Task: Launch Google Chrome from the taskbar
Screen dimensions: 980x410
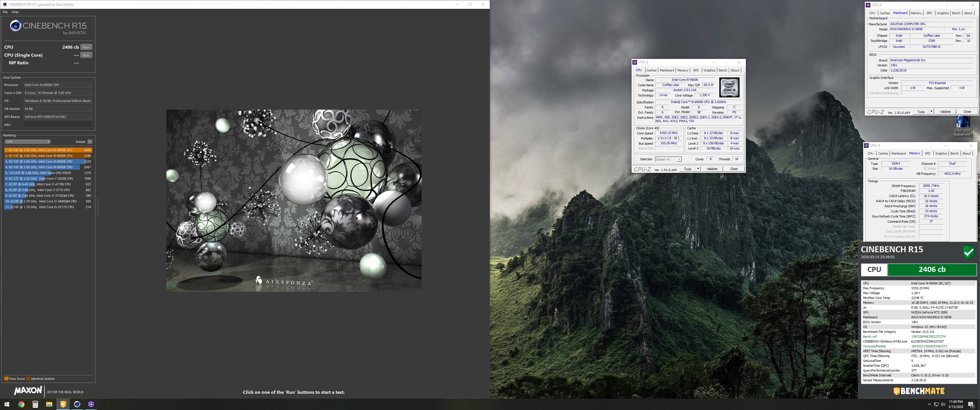Action: [x=21, y=404]
